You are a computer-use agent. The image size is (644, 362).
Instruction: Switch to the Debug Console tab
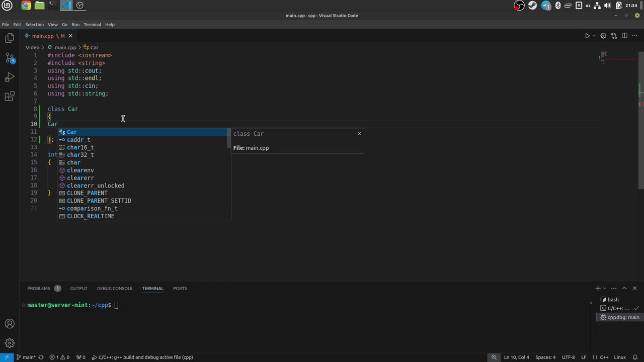click(115, 289)
